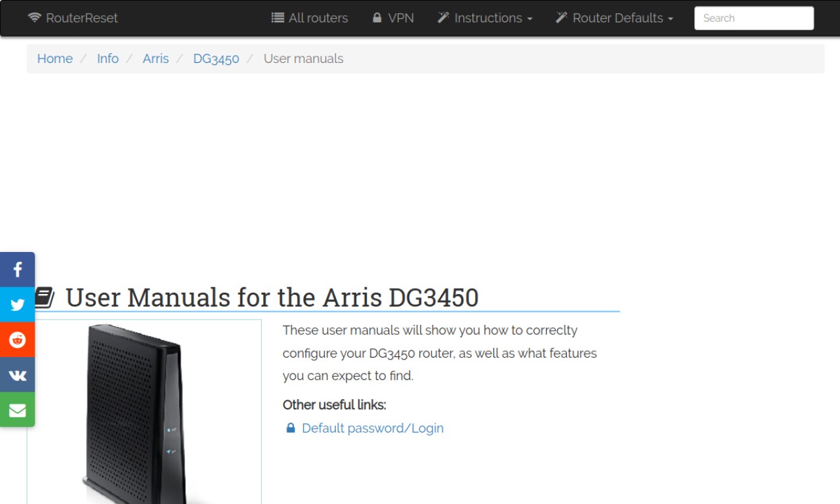Share page via email icon
This screenshot has height=504, width=840.
17,410
